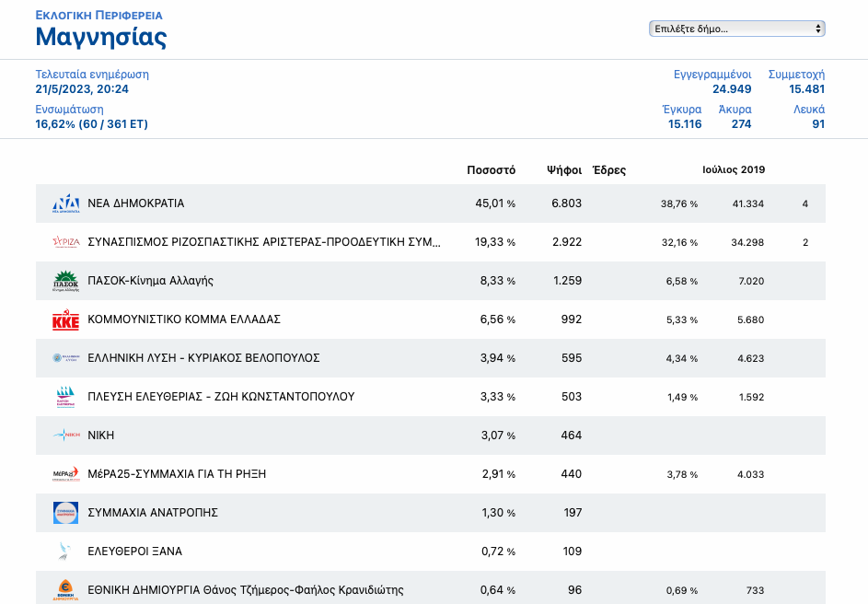This screenshot has height=604, width=868.
Task: Click ΠΛΕΥΣΗ ΕΛΕΥΘΕΡΙΑΣ vote count 503
Action: 572,397
